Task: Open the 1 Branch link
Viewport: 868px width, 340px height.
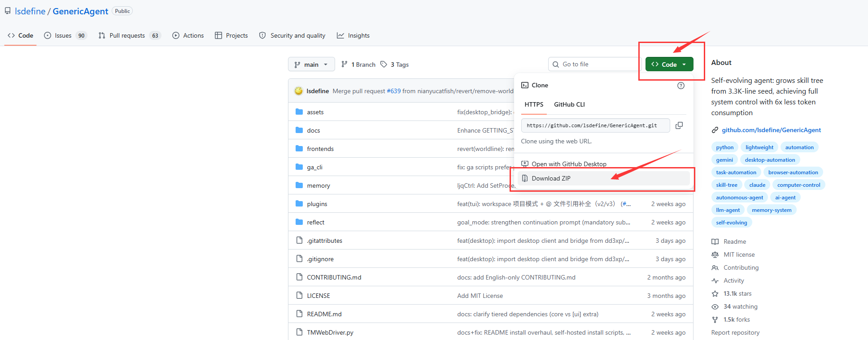Action: tap(358, 65)
